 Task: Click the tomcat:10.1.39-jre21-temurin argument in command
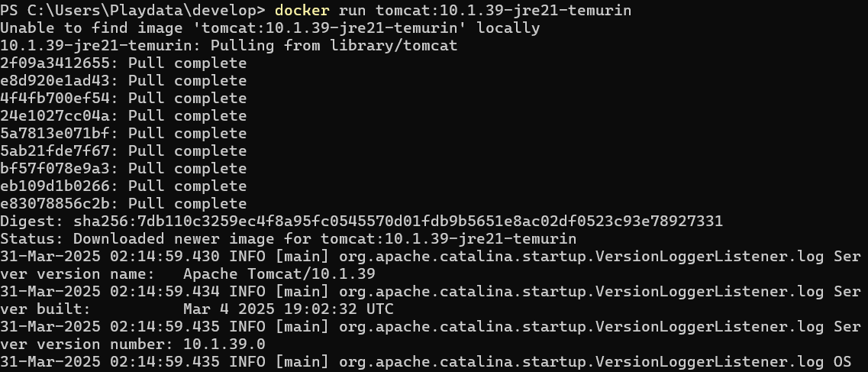[503, 11]
